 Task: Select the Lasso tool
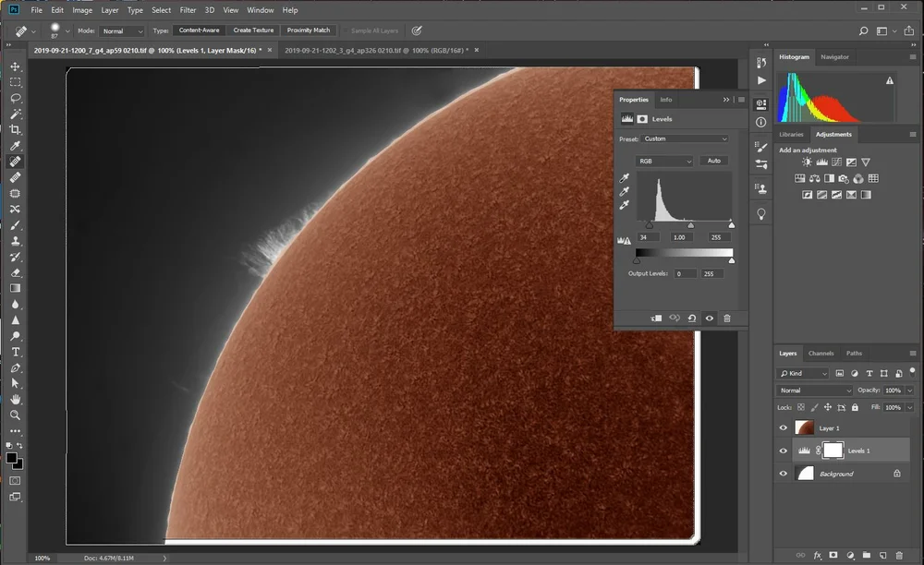pos(16,98)
